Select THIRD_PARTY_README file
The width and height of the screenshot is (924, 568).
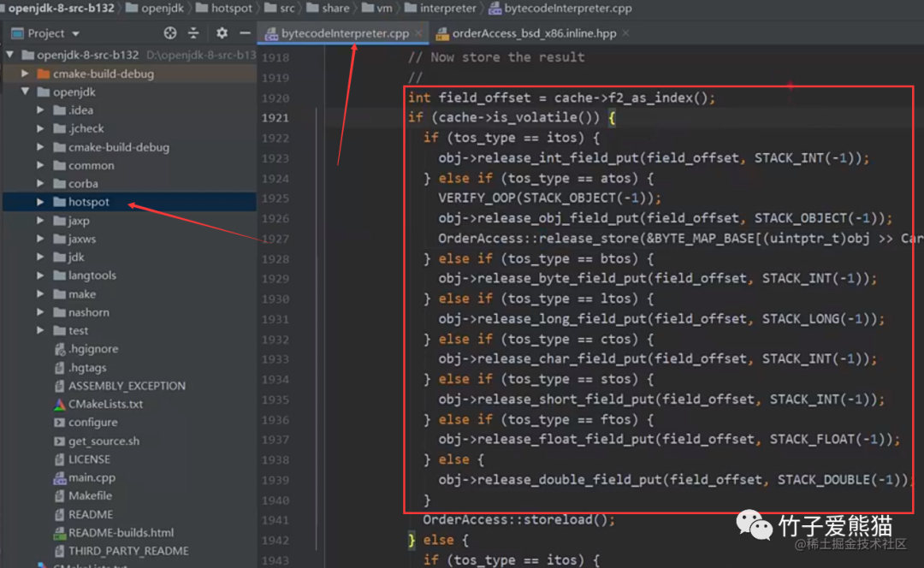pyautogui.click(x=128, y=551)
